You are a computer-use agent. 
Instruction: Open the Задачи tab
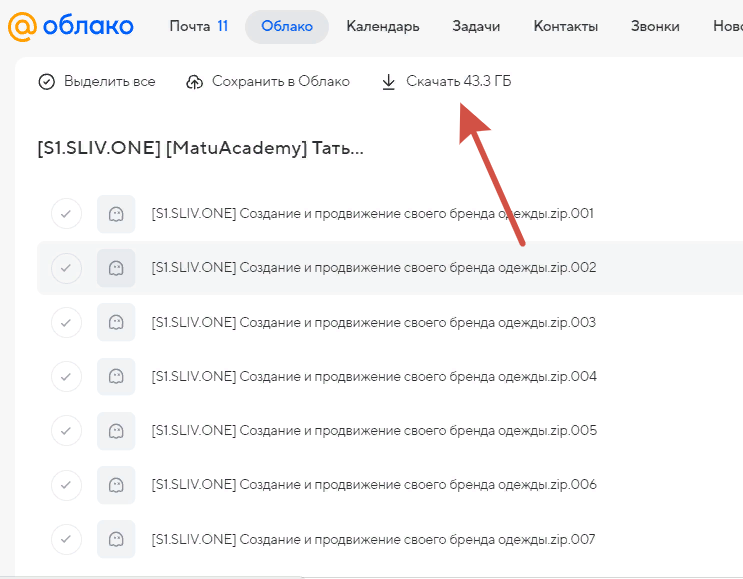coord(476,26)
